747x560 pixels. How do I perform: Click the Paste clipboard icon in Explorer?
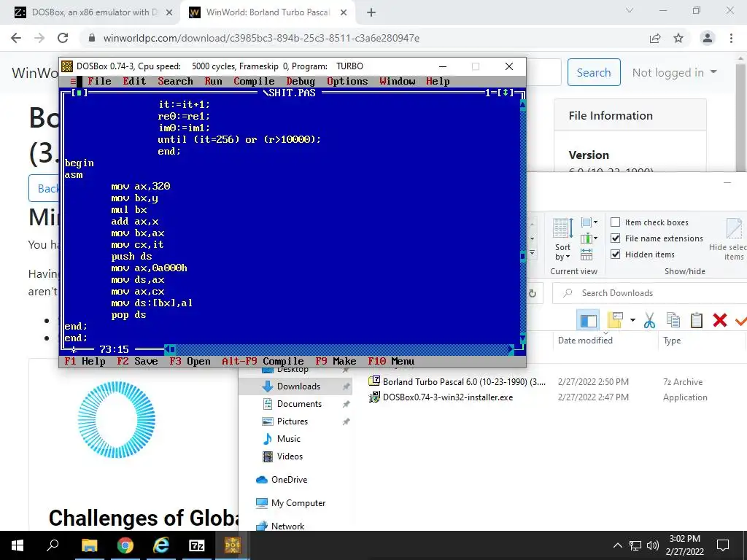(x=696, y=321)
